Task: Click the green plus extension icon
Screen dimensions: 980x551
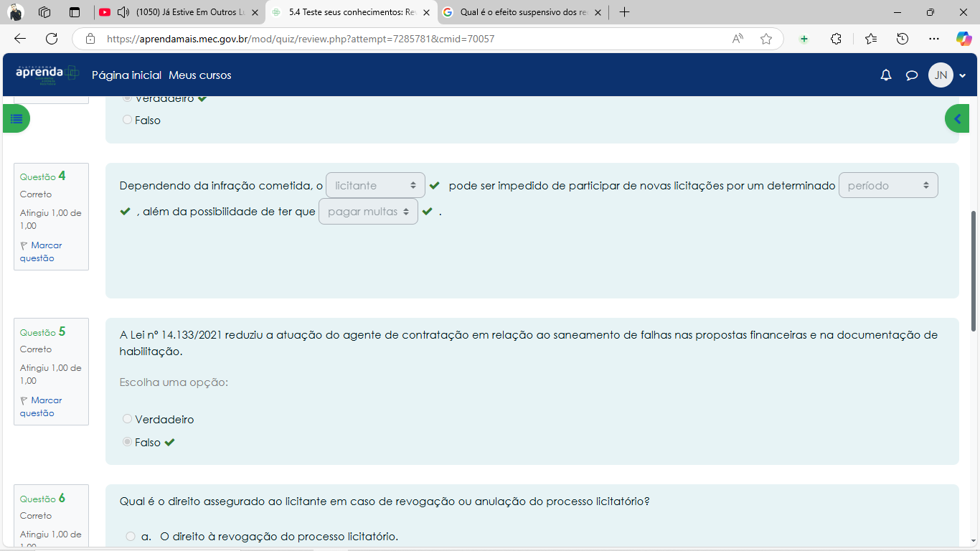Action: [x=804, y=39]
